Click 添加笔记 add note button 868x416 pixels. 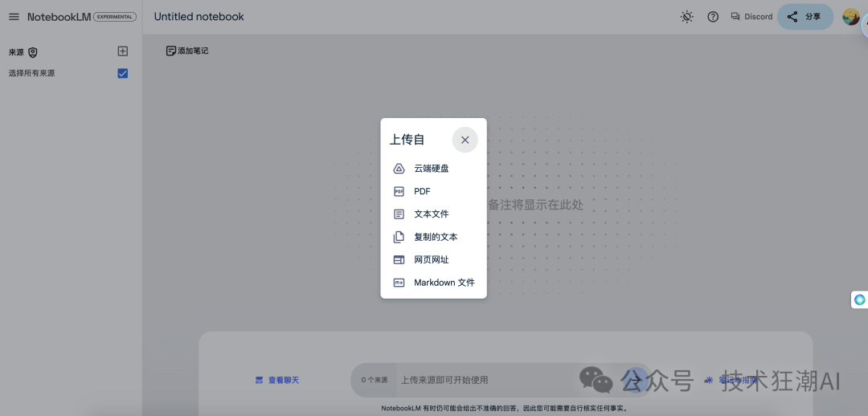point(187,51)
